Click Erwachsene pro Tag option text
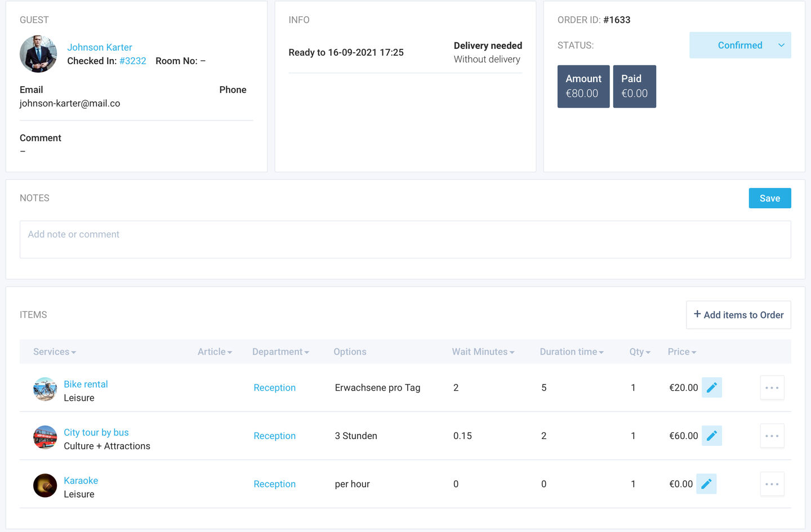This screenshot has height=532, width=811. (x=377, y=387)
